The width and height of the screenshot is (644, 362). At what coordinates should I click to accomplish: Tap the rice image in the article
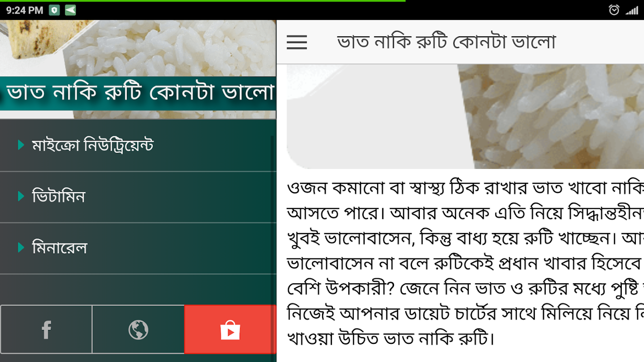coord(465,116)
